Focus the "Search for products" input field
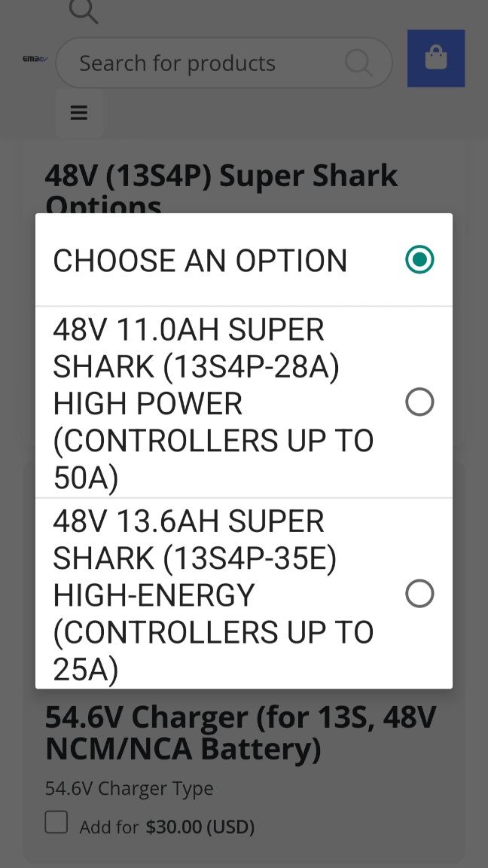 203,63
